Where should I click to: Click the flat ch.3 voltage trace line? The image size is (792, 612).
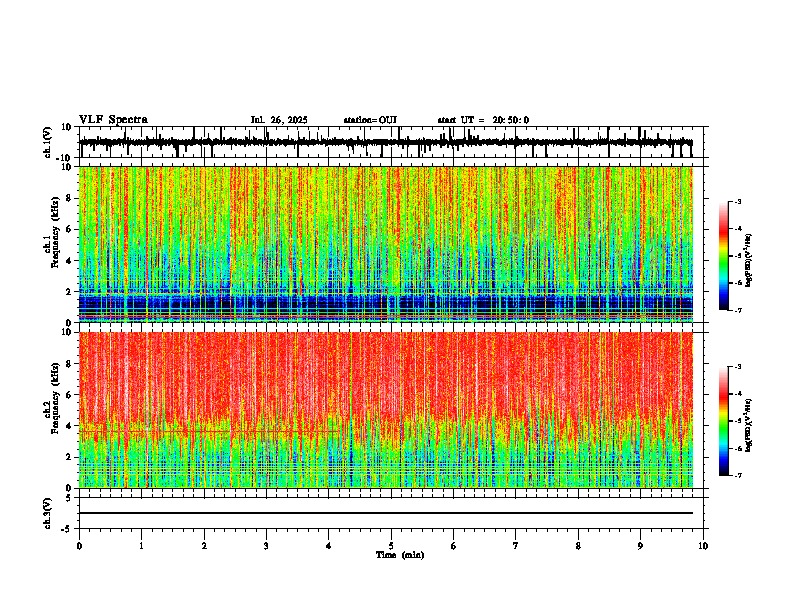click(x=386, y=513)
